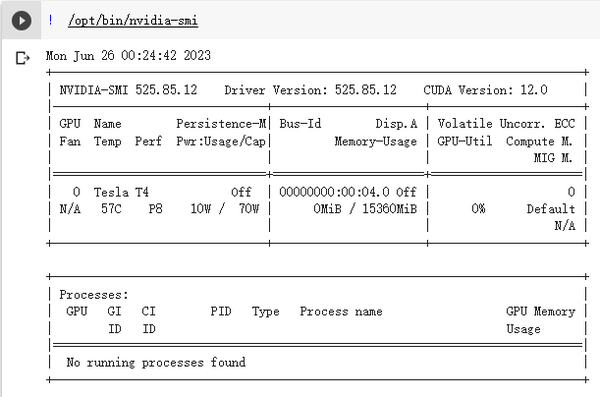The image size is (600, 397).
Task: Click the GPU Memory Usage column header
Action: (x=540, y=320)
